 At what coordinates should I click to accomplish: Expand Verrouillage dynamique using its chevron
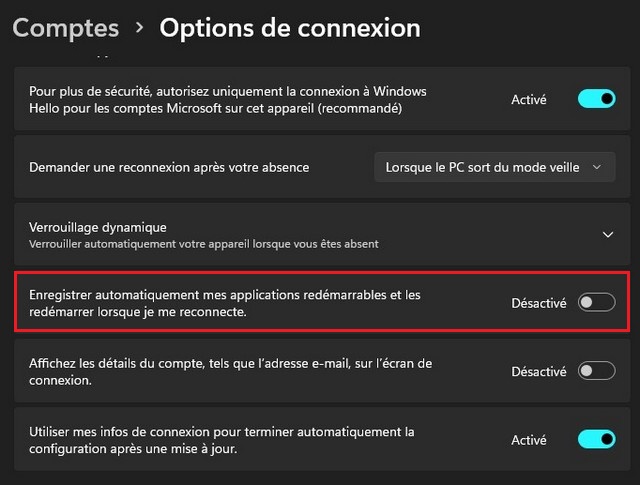[x=607, y=235]
